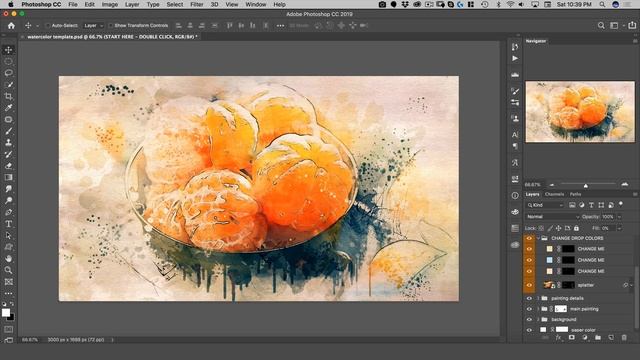Enable the Auto-Select checkbox

click(48, 25)
